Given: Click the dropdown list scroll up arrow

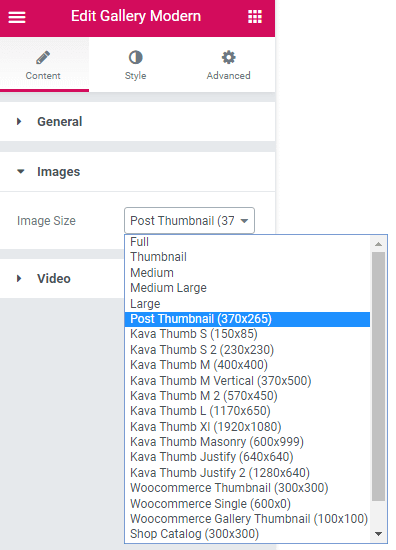Looking at the screenshot, I should (378, 244).
